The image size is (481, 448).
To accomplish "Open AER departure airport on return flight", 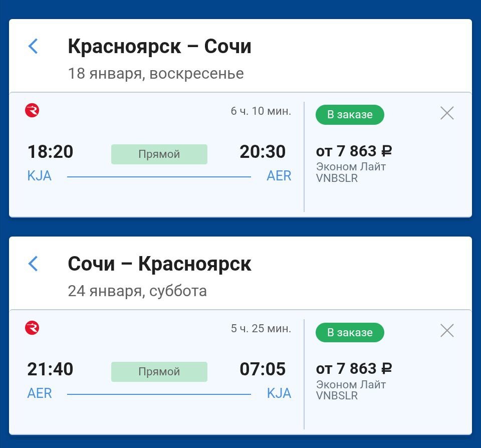I will point(39,393).
